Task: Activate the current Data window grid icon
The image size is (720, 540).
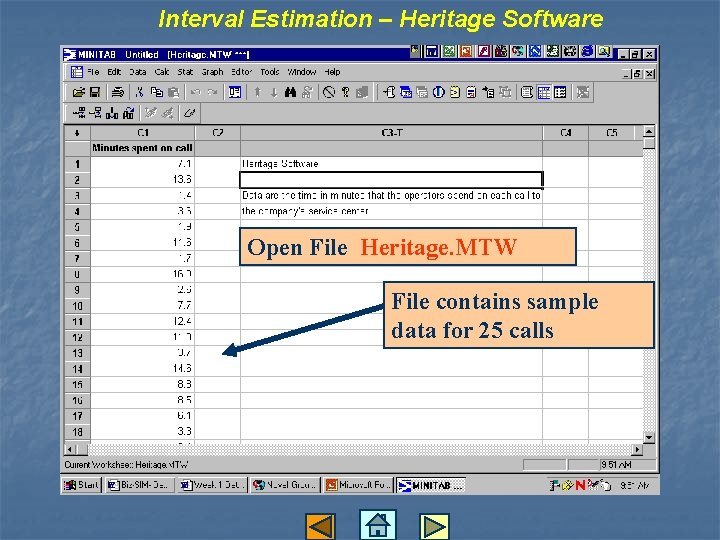Action: [x=544, y=92]
